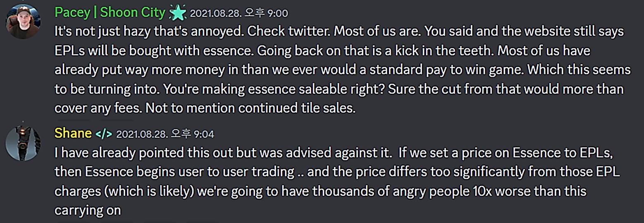This screenshot has height=223, width=644.
Task: Open Pacey's profile avatar
Action: coord(23,22)
